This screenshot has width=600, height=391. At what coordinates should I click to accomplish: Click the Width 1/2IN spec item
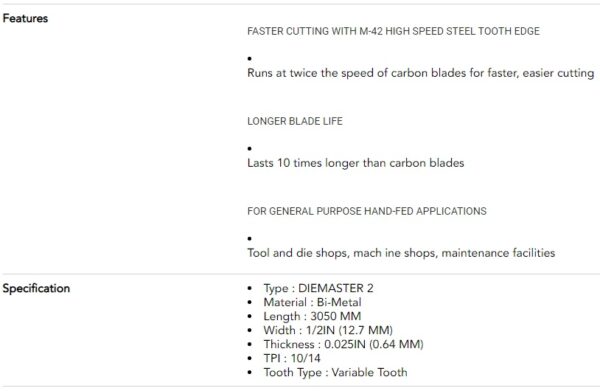(328, 330)
